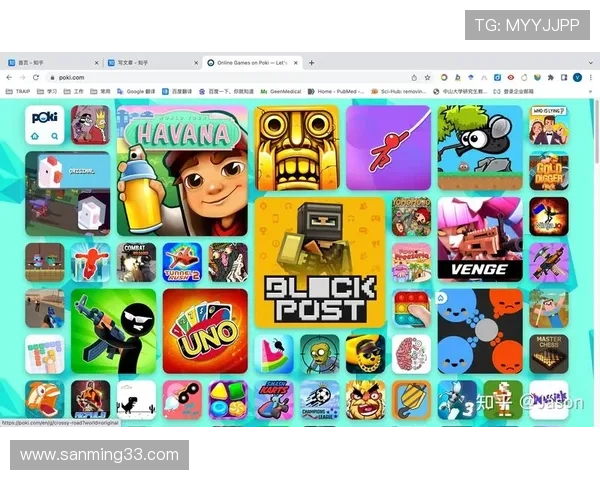
Task: Open the Combat Reloaded game tile
Action: 137,263
